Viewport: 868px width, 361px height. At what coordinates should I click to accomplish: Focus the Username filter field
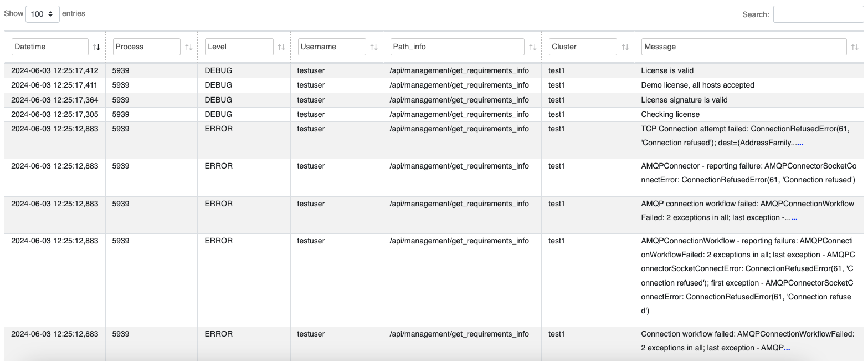(332, 47)
